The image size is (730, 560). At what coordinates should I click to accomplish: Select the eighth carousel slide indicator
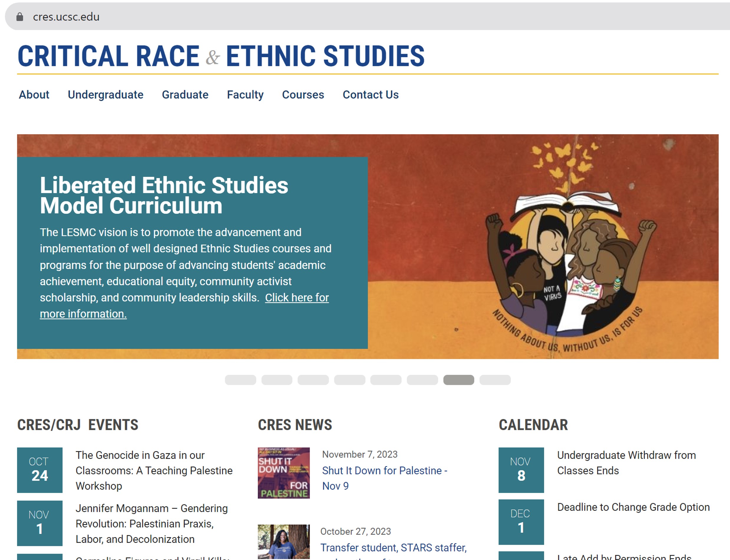click(495, 380)
